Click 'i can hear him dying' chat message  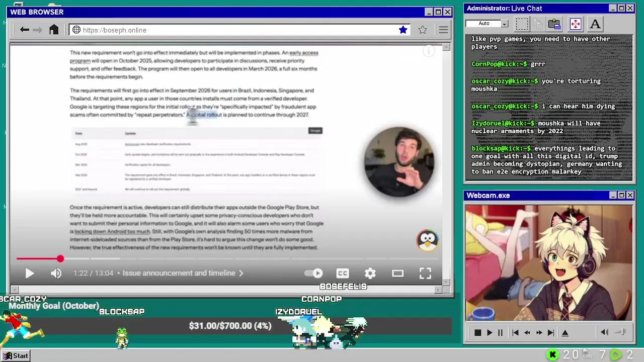543,106
